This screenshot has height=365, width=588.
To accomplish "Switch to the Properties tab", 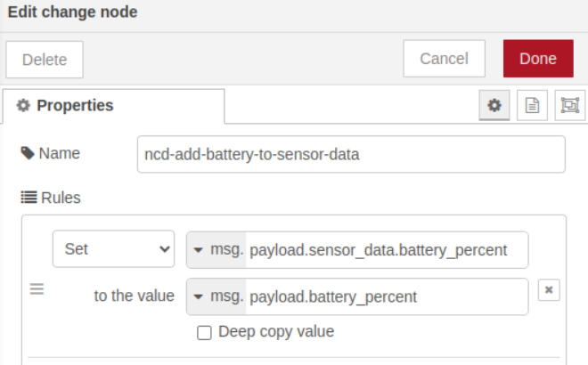I will coord(113,105).
